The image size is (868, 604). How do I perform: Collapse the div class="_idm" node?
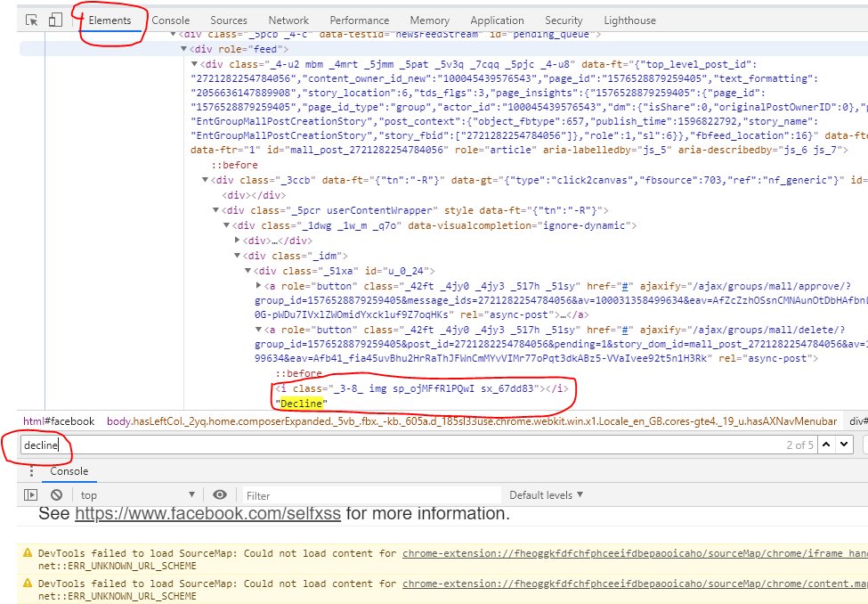coord(238,256)
